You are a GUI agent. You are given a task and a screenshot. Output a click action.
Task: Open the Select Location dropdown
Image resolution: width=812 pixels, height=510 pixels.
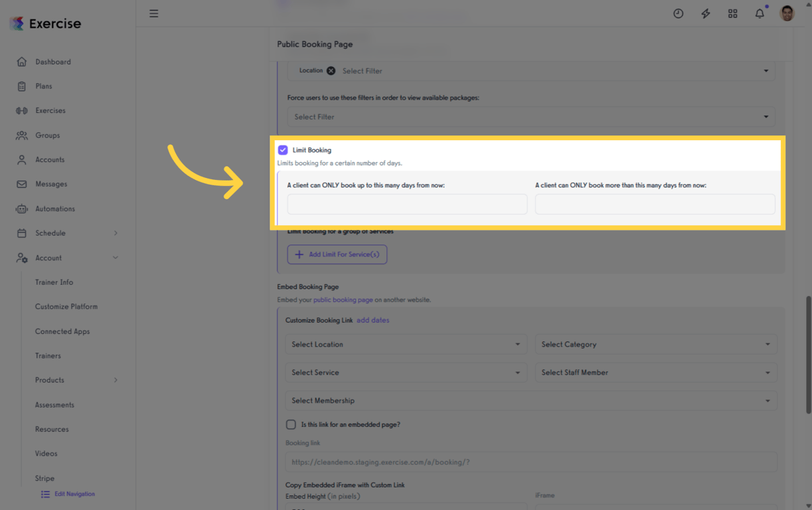point(406,345)
